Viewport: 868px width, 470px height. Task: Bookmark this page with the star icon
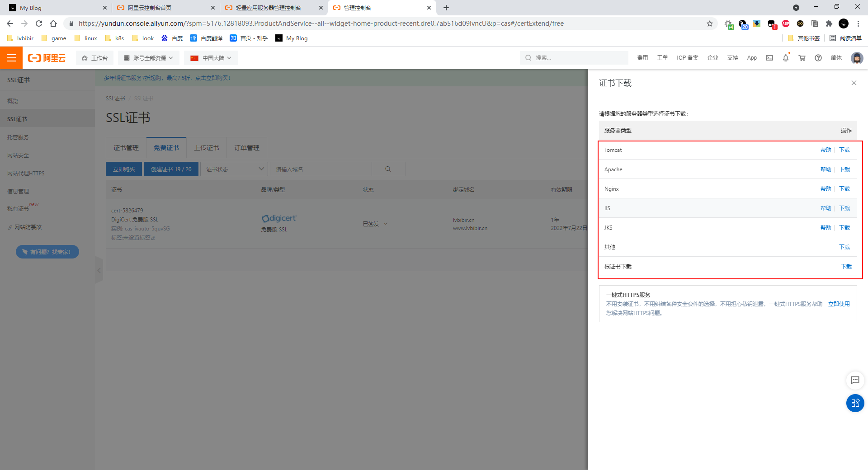[710, 23]
